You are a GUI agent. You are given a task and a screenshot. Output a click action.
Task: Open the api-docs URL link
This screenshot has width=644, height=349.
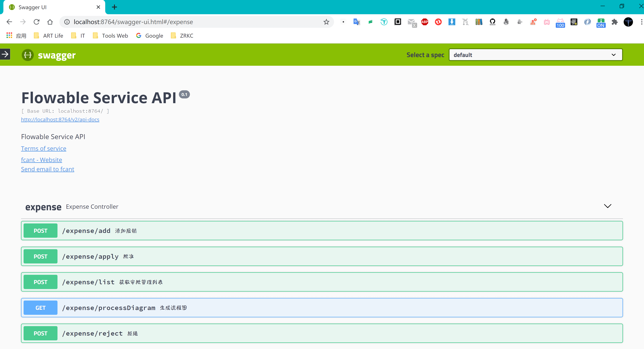coord(60,119)
